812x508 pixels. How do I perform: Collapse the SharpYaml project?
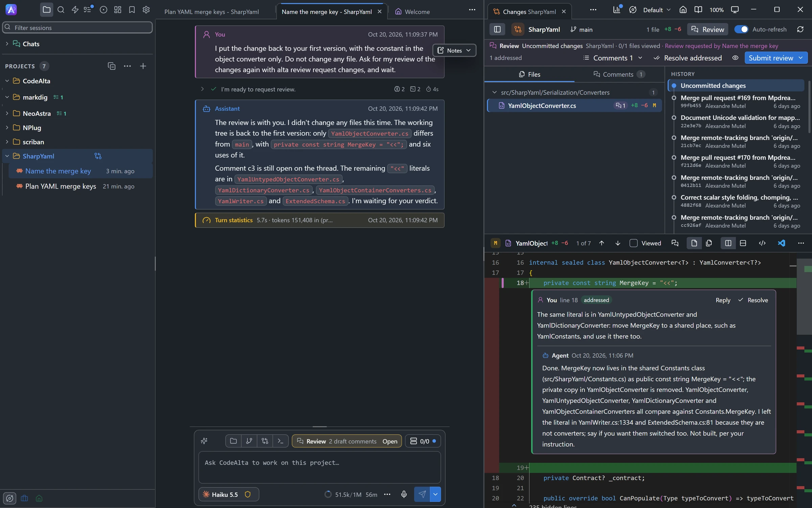click(x=7, y=156)
